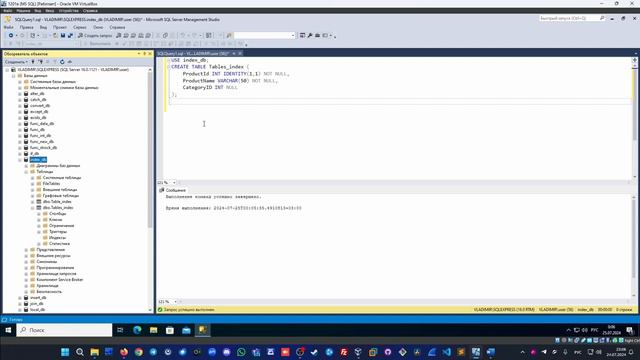Close the Object Explorer panel
640x360 pixels.
pyautogui.click(x=150, y=53)
